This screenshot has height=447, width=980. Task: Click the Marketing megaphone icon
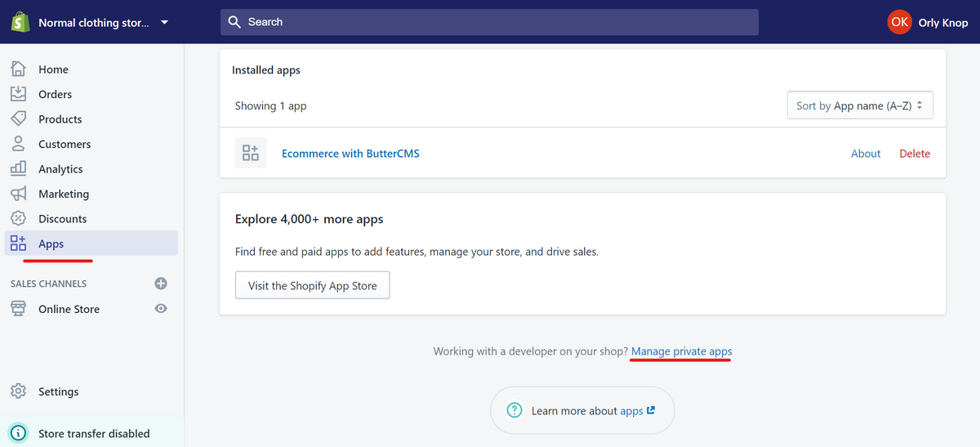pos(18,194)
